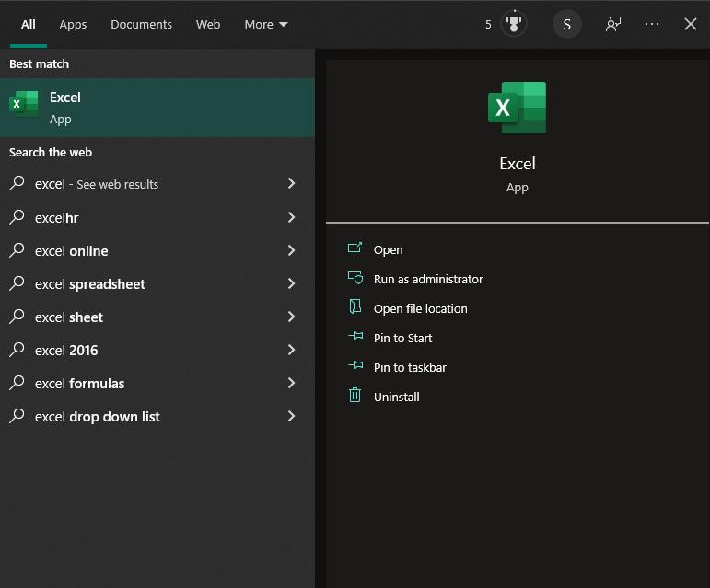
Task: Click the Uninstall trash can icon
Action: [355, 395]
